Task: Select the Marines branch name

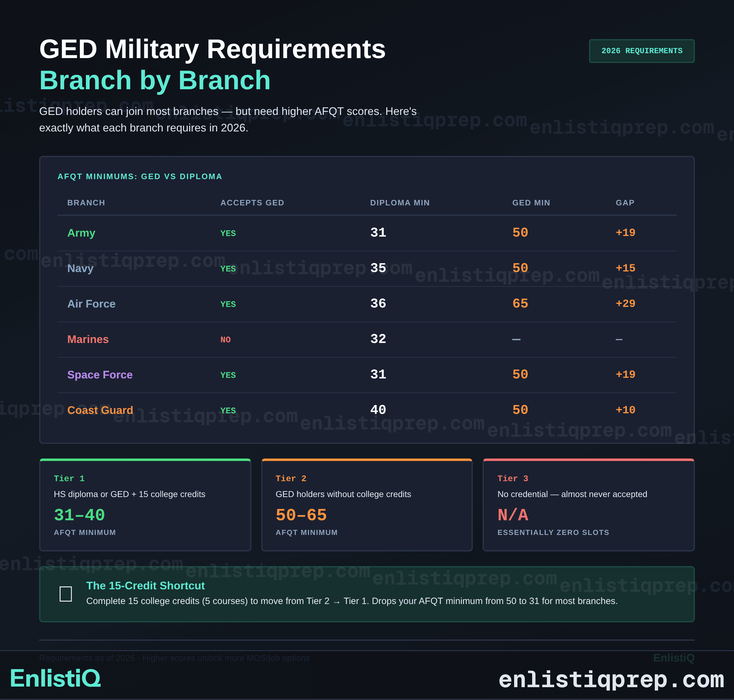Action: (x=88, y=339)
